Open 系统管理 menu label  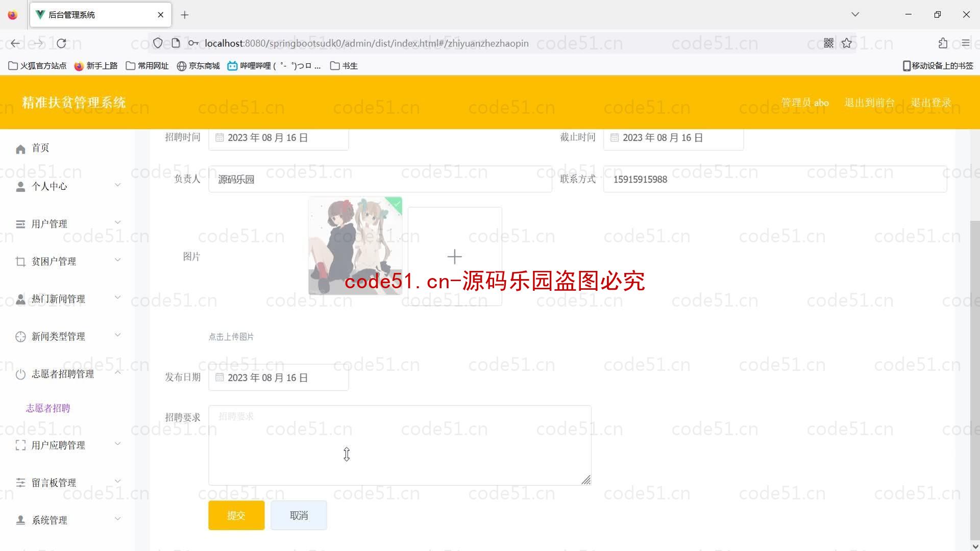pos(50,520)
